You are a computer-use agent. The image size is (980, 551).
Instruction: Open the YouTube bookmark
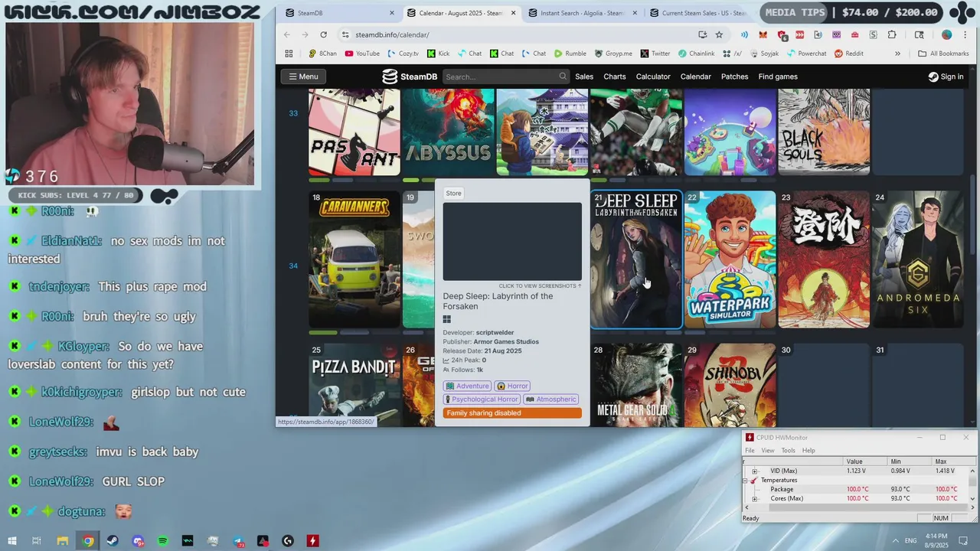coord(362,54)
